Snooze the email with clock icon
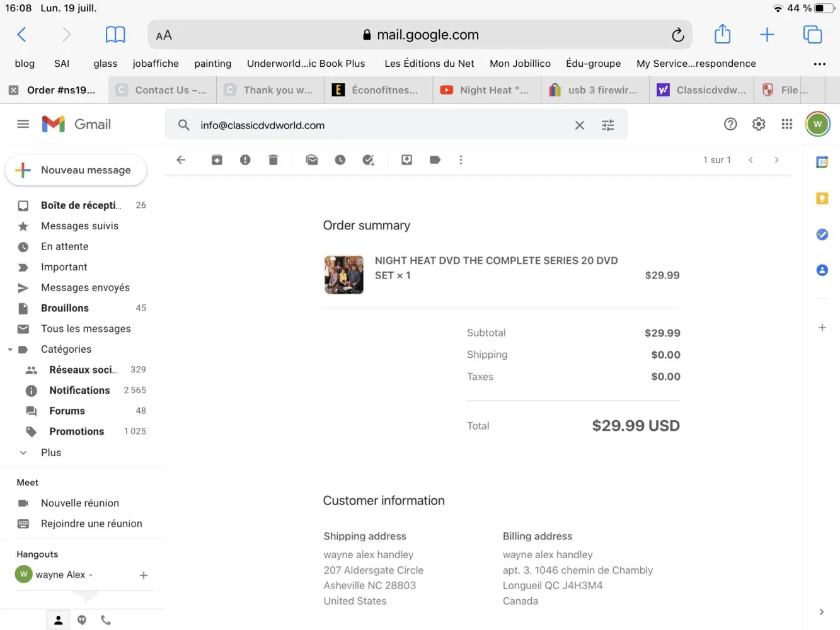 point(340,160)
